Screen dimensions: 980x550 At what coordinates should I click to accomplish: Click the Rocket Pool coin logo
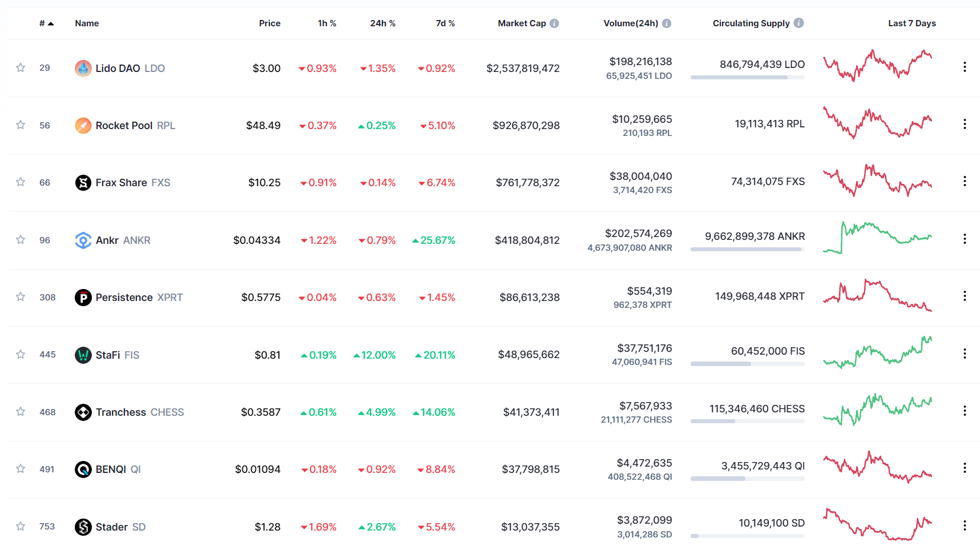point(83,126)
